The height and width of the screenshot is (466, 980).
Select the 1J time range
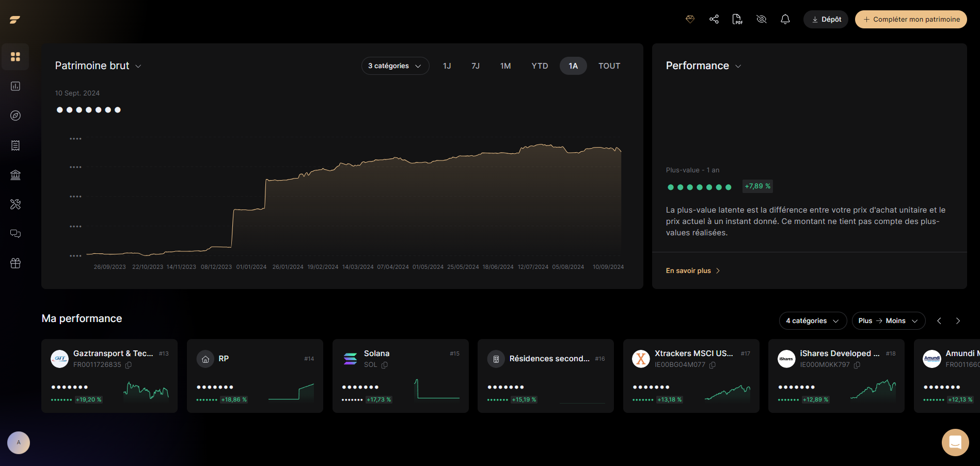[447, 66]
